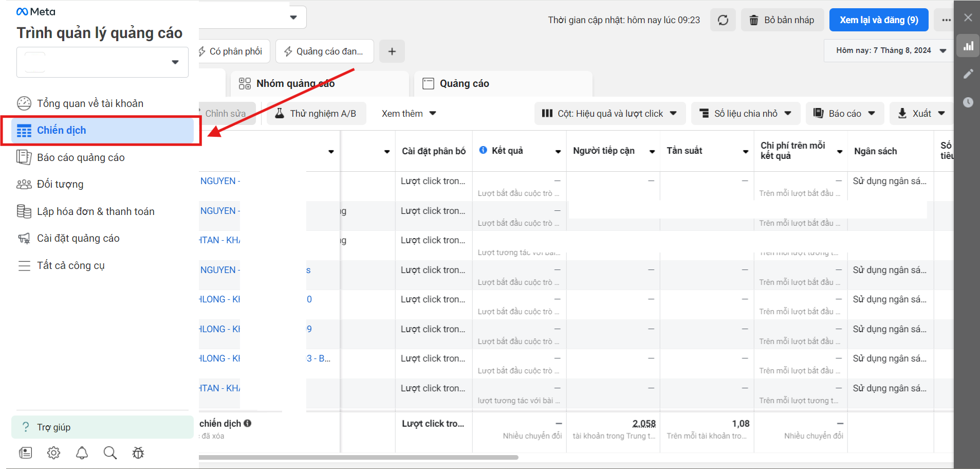
Task: Select Chiến dịch in the sidebar
Action: click(x=102, y=131)
